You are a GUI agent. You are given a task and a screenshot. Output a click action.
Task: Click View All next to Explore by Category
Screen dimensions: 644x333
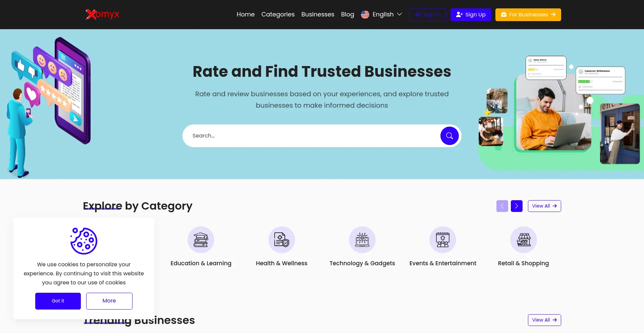tap(544, 206)
